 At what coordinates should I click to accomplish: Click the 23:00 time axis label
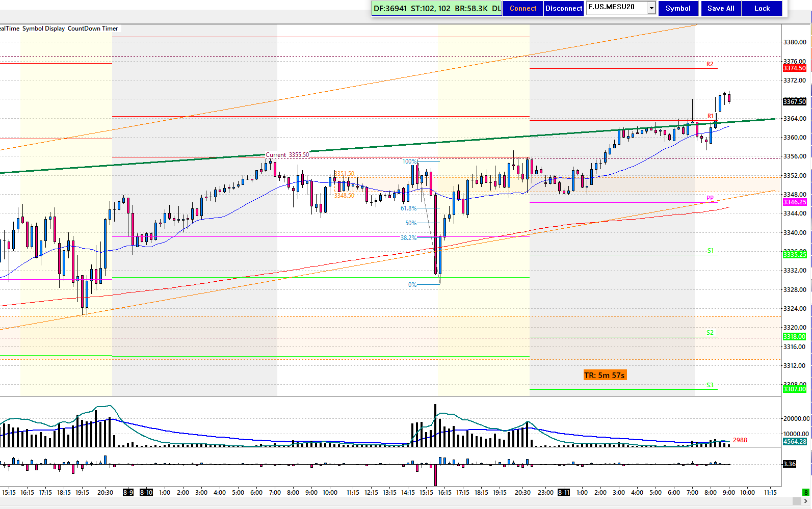pyautogui.click(x=545, y=492)
